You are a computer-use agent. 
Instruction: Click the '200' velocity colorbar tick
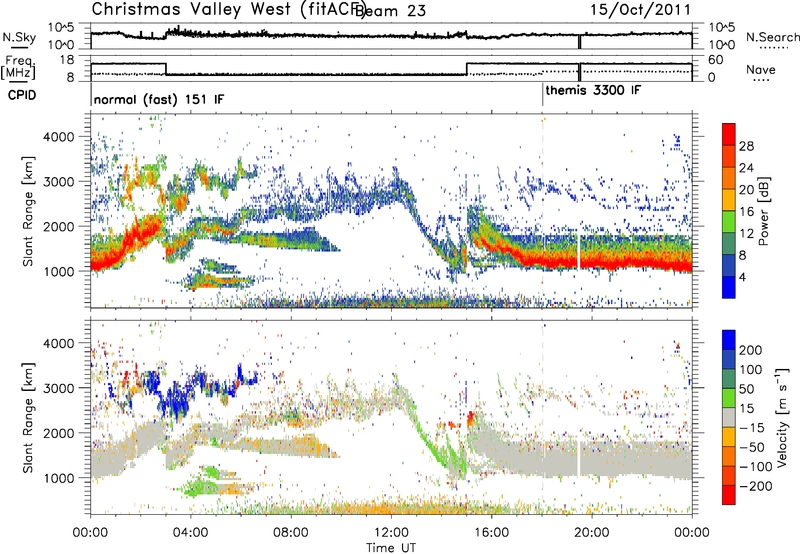click(x=751, y=350)
